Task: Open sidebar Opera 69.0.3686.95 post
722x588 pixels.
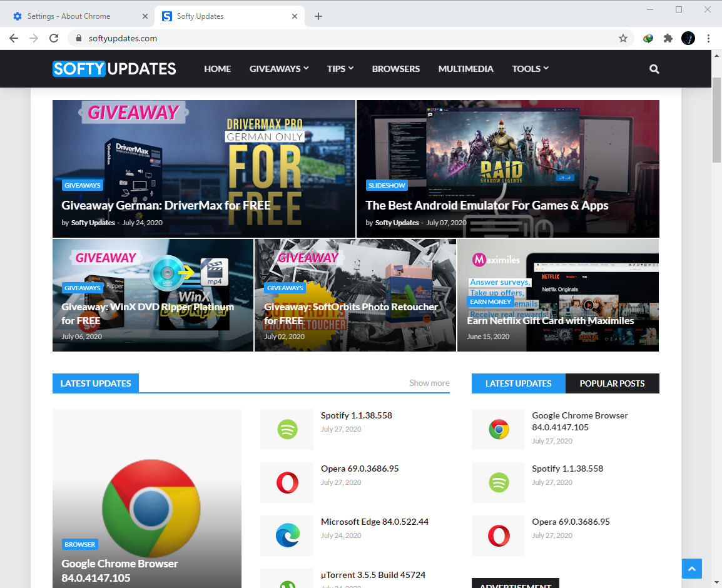Action: pyautogui.click(x=571, y=522)
